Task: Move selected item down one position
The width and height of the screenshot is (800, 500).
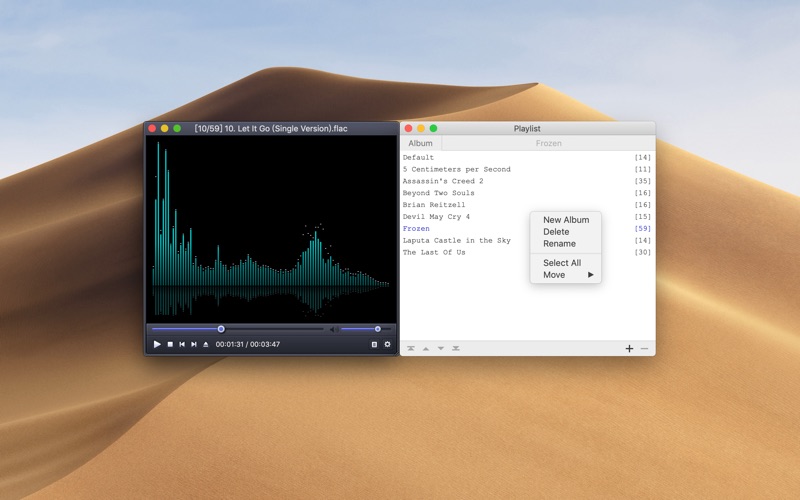Action: [x=441, y=349]
